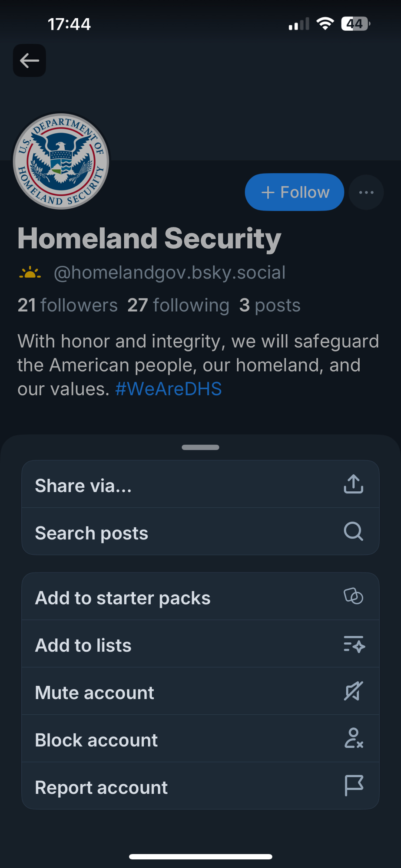View the 21 followers list

68,305
